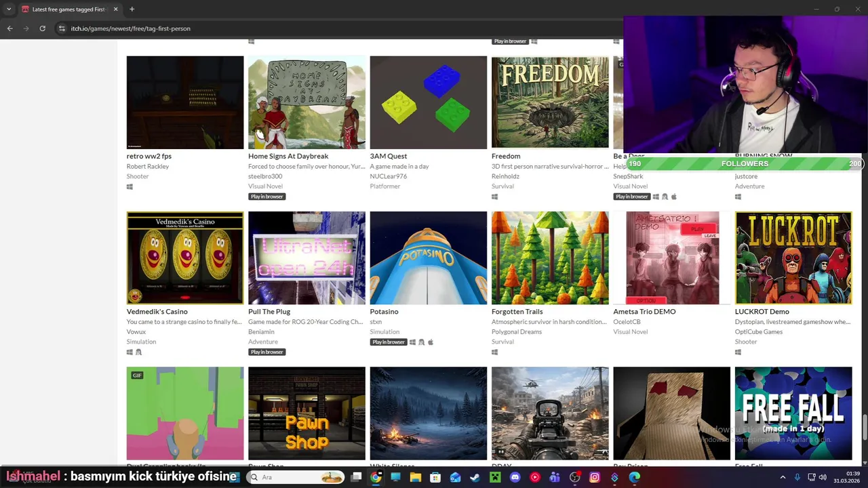Open the FREE FALL thumbnail
The image size is (868, 488).
point(793,413)
